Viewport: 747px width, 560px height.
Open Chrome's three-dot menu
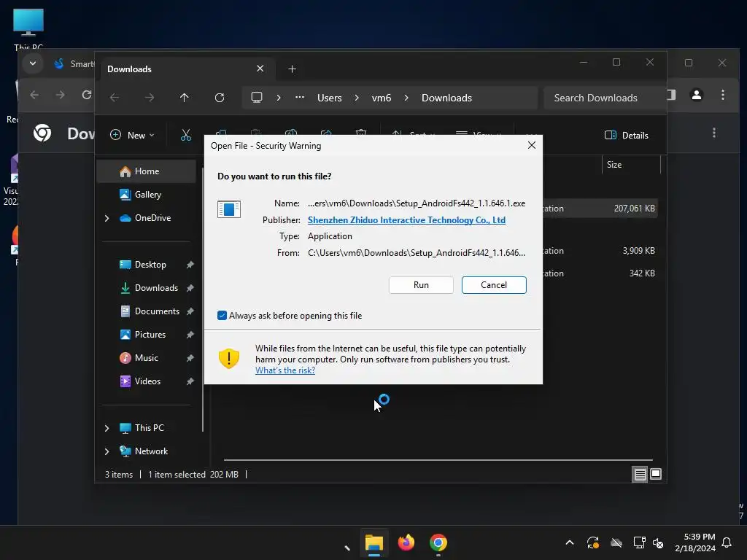tap(723, 95)
